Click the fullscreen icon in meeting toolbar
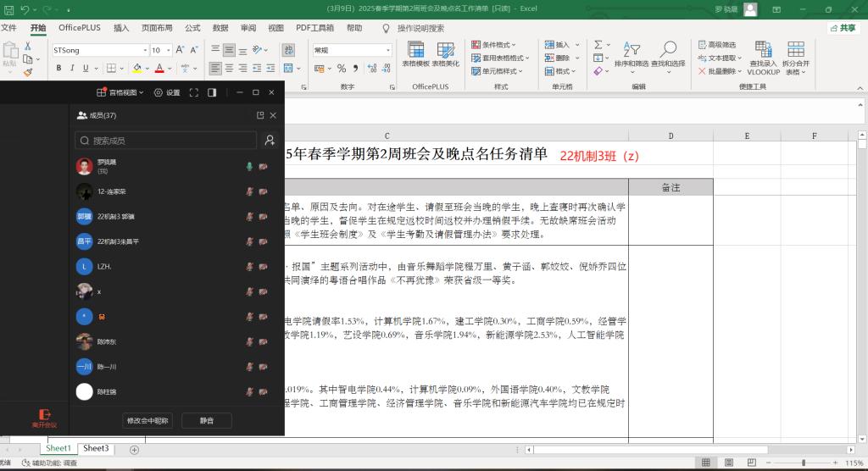The image size is (868, 471). coord(194,92)
